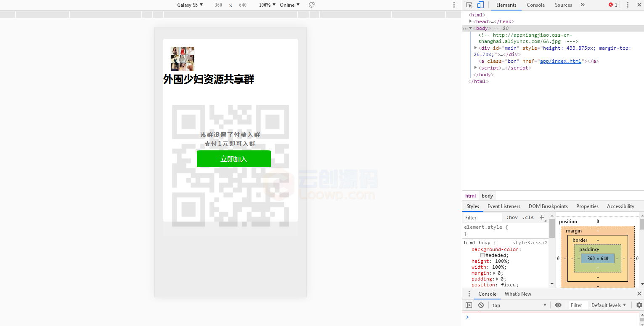This screenshot has width=644, height=326.
Task: Open the style3.css:2 source link
Action: pos(530,243)
